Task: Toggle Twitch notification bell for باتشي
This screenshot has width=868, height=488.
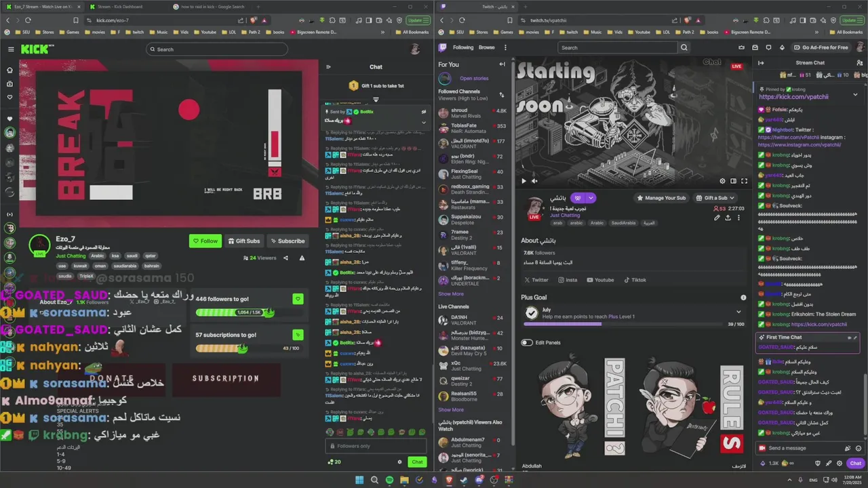Action: pyautogui.click(x=579, y=198)
